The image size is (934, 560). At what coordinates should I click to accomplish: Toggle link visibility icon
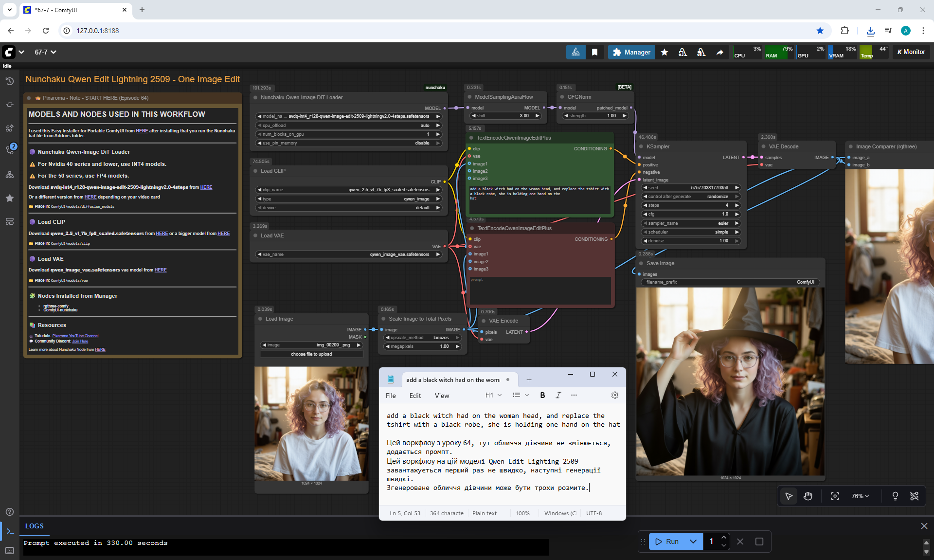tap(914, 496)
